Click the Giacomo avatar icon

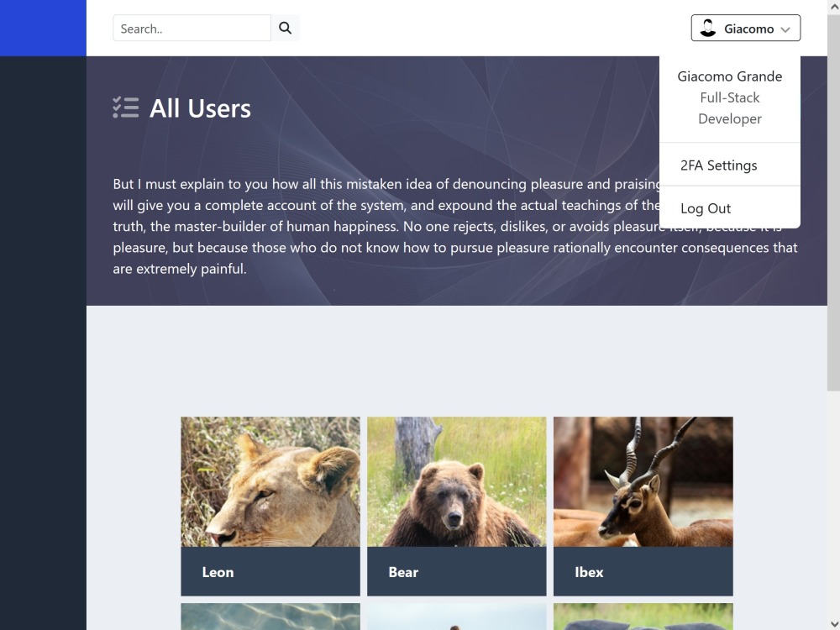coord(707,28)
